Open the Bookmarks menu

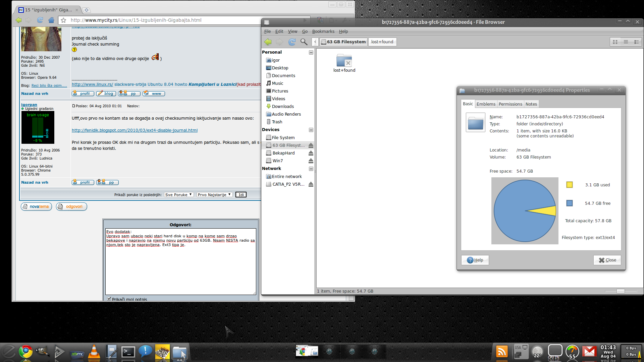coord(323,32)
